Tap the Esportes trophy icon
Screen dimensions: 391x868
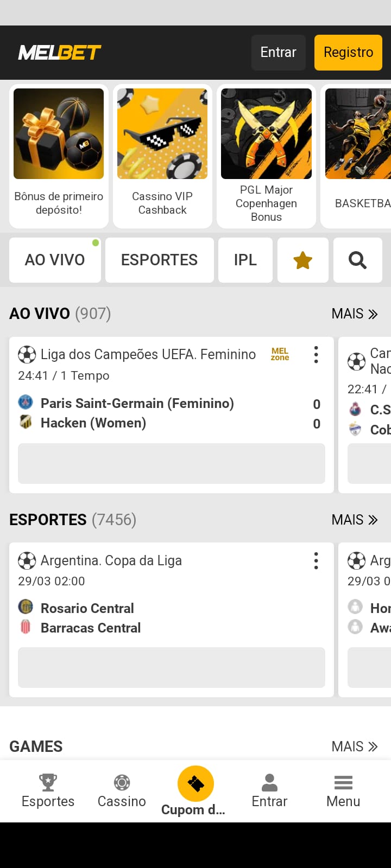[x=48, y=782]
